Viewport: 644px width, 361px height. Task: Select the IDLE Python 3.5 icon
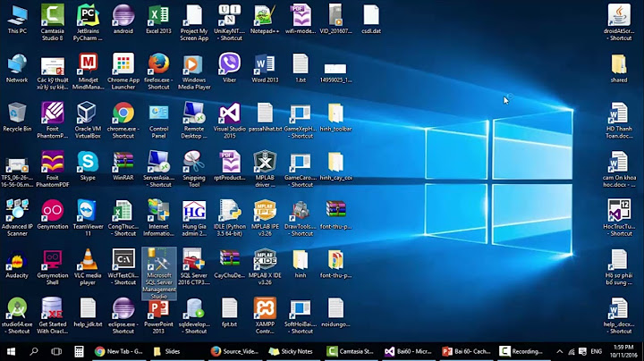pyautogui.click(x=230, y=217)
